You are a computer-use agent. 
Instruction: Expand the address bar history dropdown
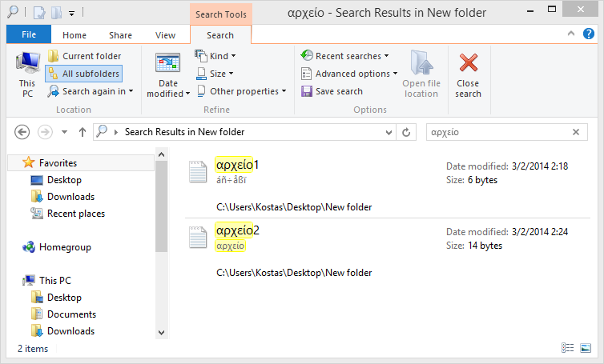click(389, 132)
